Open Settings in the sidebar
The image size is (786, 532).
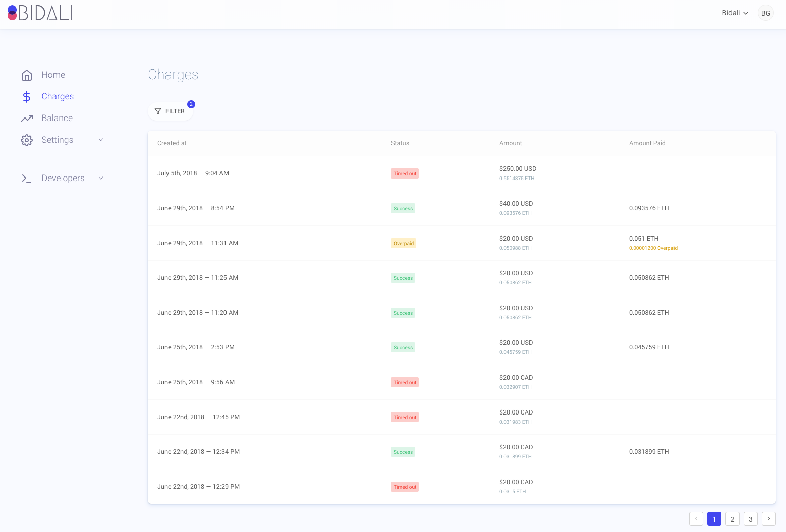pyautogui.click(x=58, y=140)
